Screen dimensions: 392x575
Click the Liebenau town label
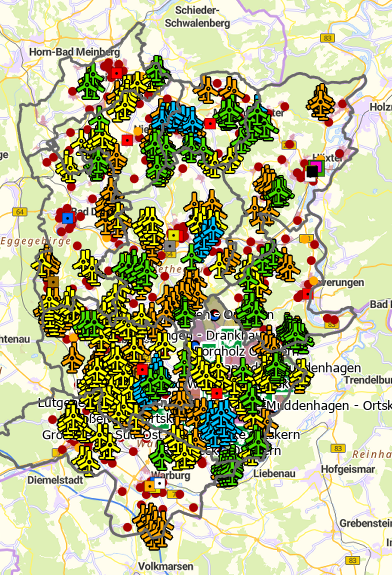[275, 473]
